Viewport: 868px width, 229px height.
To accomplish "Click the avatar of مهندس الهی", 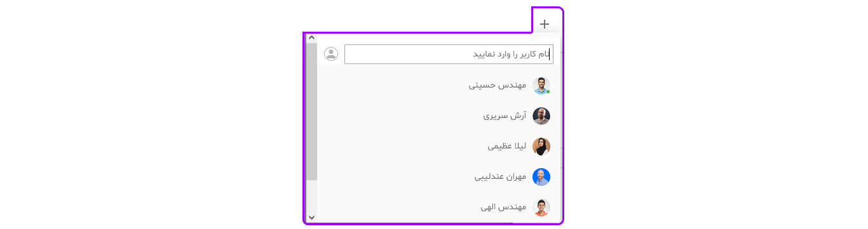I will (541, 207).
